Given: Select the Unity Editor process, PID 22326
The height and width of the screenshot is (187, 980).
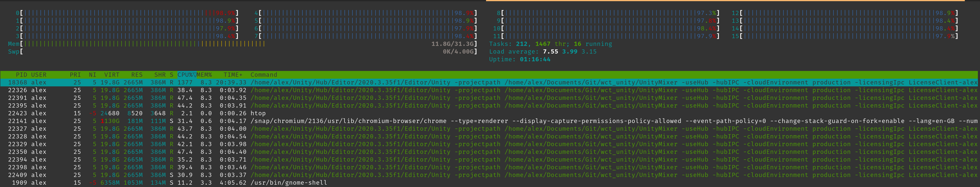Looking at the screenshot, I should (152, 90).
